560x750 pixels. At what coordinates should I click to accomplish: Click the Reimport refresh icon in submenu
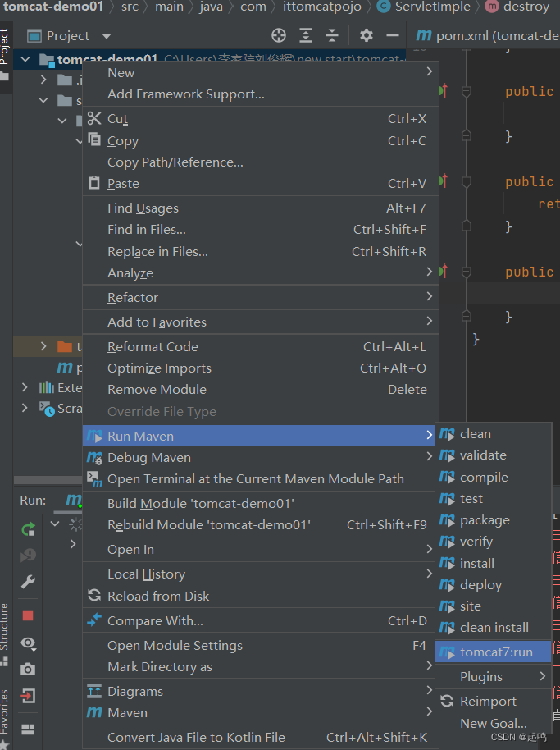click(447, 702)
